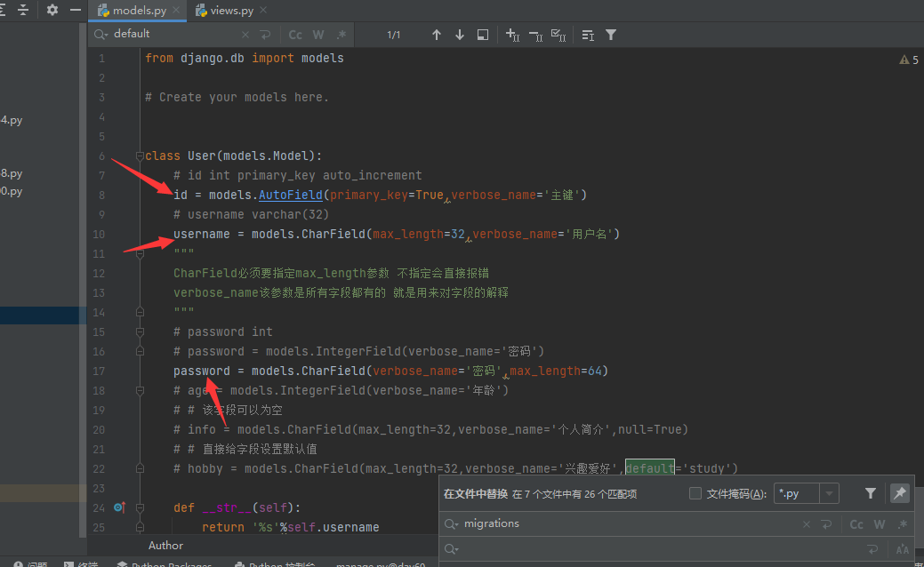Click overriding method gutter icon line 24
924x567 pixels.
(120, 507)
